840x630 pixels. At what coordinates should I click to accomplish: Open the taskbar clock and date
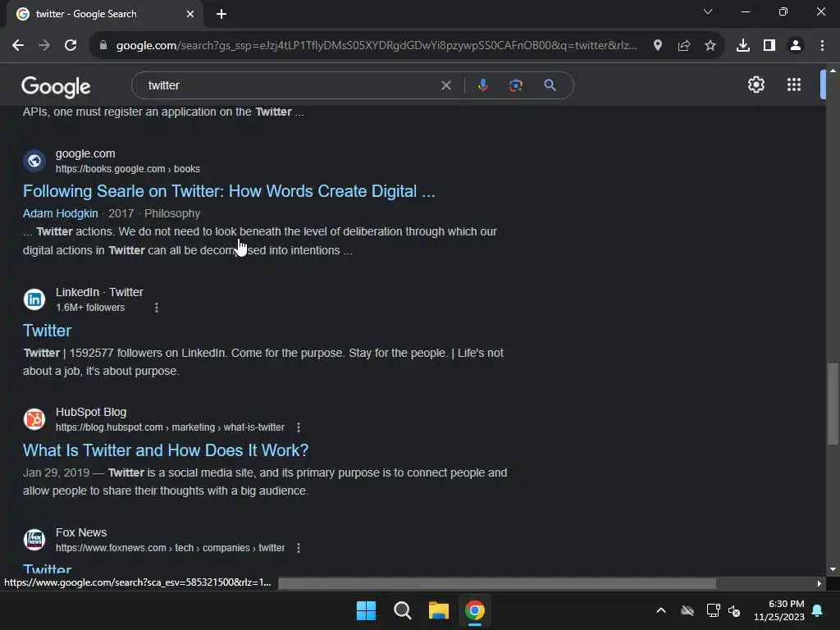click(779, 610)
